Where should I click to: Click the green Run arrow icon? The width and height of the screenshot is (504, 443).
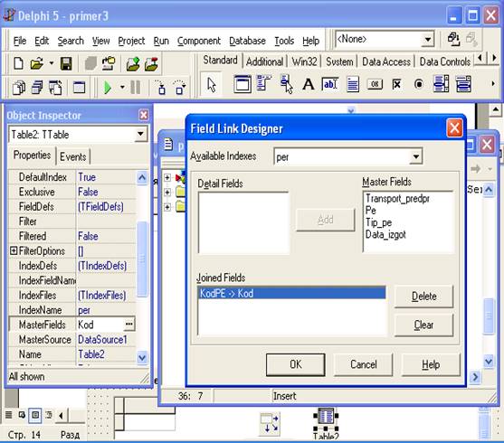108,88
